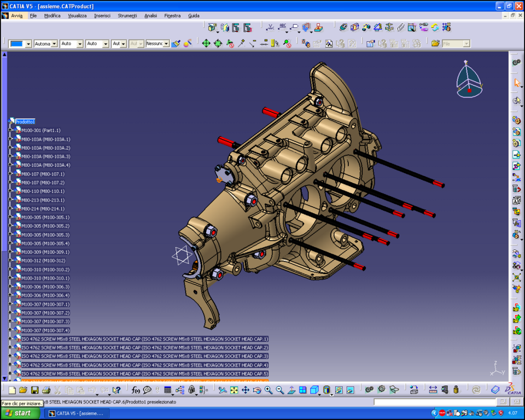Click the Zoom Out magnifier icon
Image resolution: width=525 pixels, height=420 pixels.
click(280, 390)
